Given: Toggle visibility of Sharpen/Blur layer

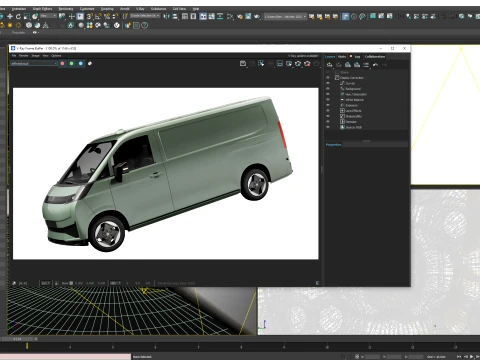Looking at the screenshot, I should 328,116.
